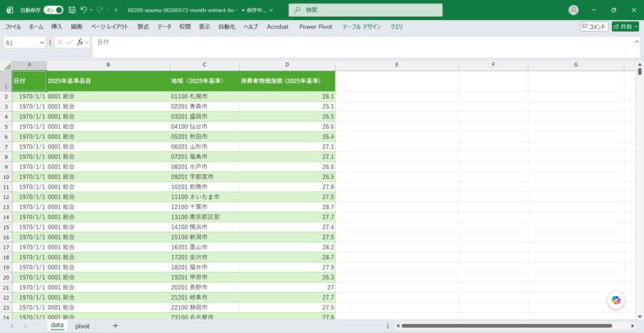Select the data sheet tab
Image resolution: width=644 pixels, height=333 pixels.
(x=57, y=325)
